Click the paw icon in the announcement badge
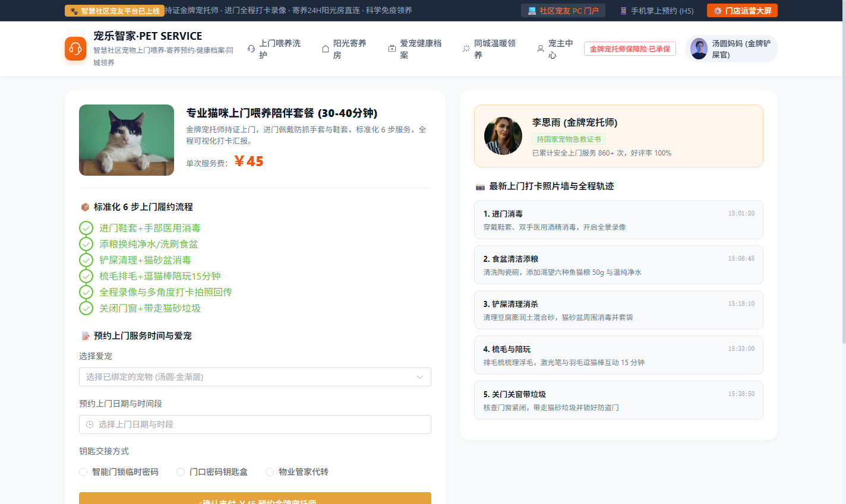This screenshot has width=846, height=504. [74, 11]
